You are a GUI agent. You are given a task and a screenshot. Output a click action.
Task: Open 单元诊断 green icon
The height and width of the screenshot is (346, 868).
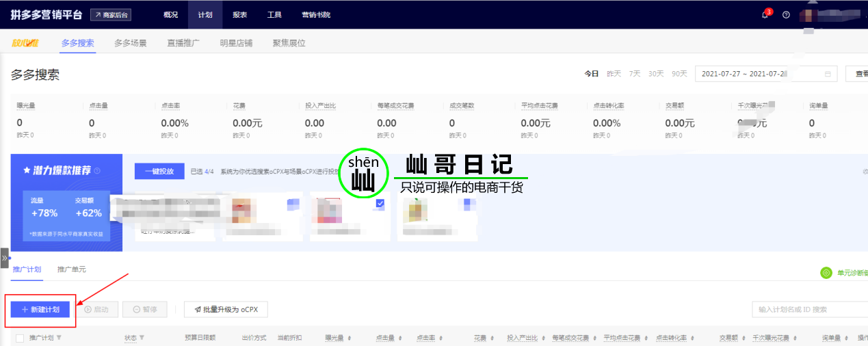pyautogui.click(x=826, y=273)
